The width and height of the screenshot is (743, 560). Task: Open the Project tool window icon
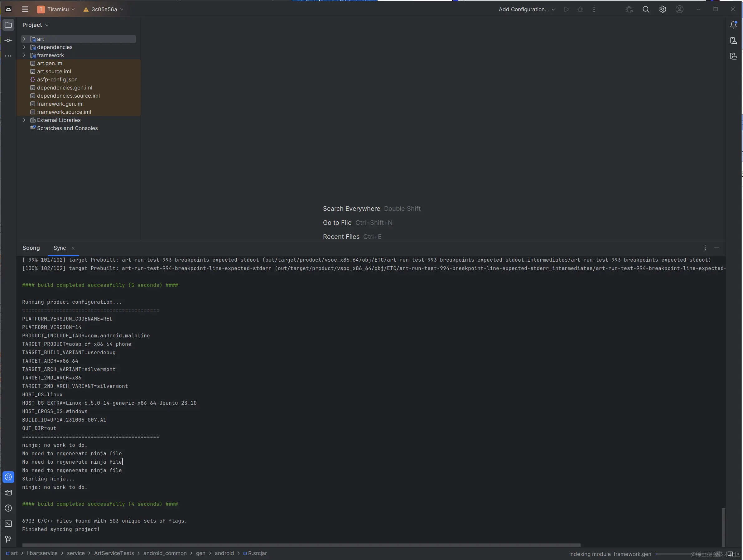pyautogui.click(x=8, y=25)
